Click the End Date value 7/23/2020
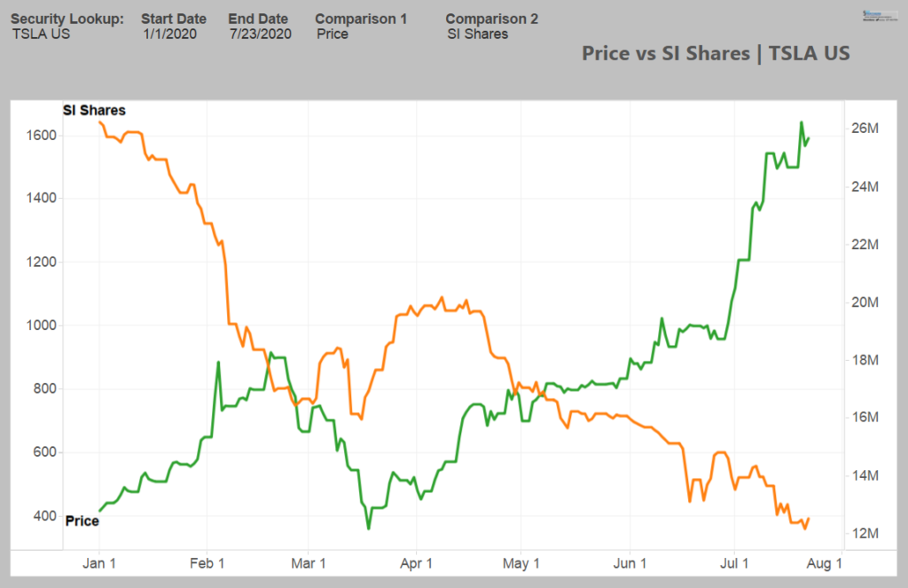 (261, 35)
